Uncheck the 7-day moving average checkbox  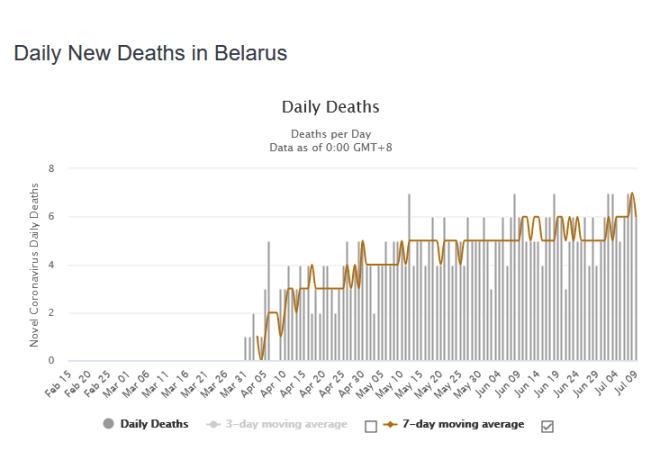546,426
